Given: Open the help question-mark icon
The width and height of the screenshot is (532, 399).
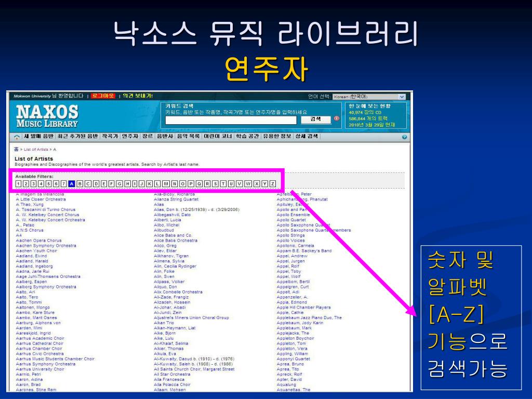Looking at the screenshot, I should coord(404,137).
